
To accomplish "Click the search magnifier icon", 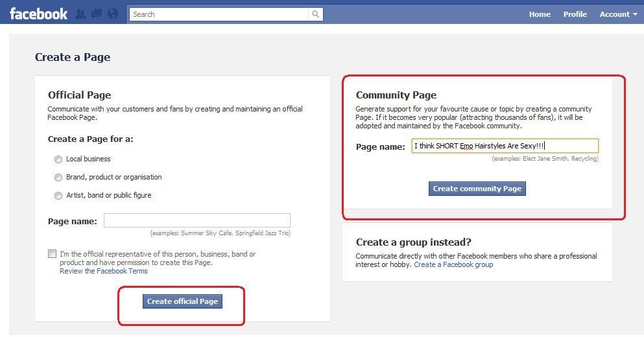I will pyautogui.click(x=315, y=14).
